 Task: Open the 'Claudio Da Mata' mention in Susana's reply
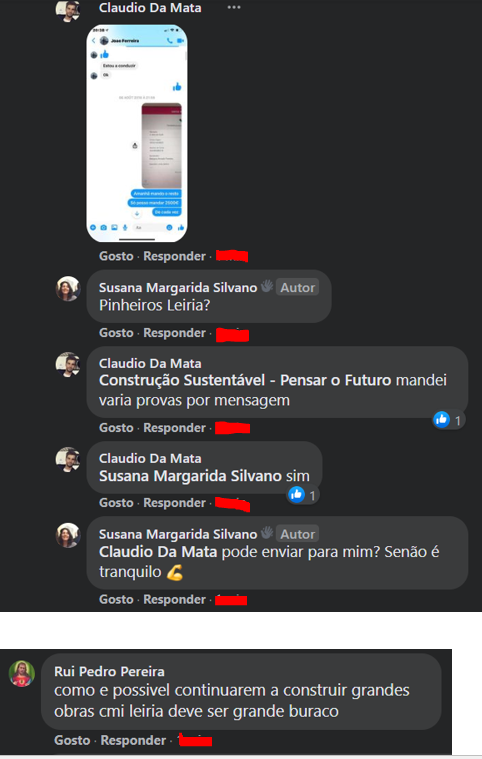[158, 552]
